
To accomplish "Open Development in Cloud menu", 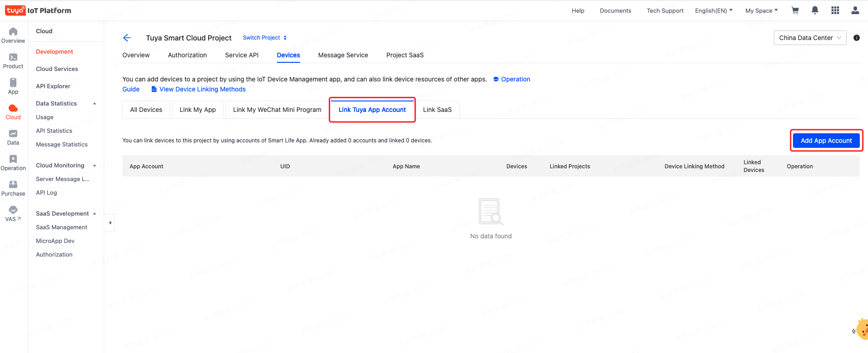I will tap(55, 52).
